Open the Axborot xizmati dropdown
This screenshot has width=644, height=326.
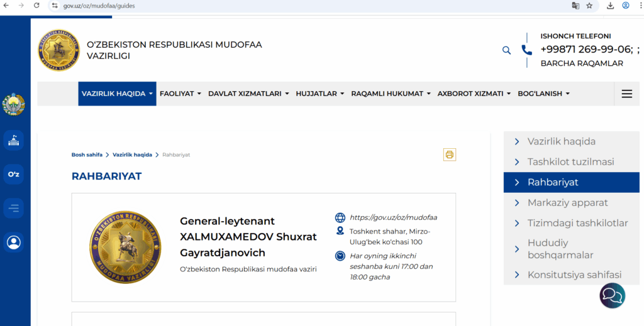[x=474, y=94]
